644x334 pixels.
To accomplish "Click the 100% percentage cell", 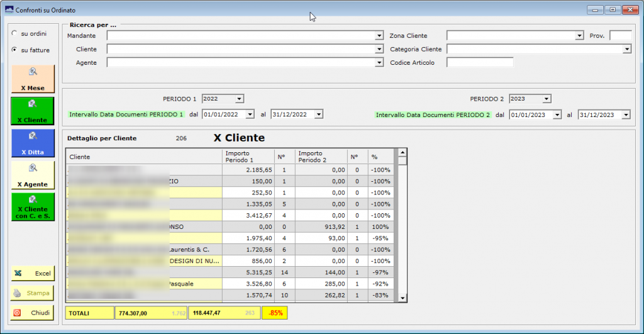I will click(x=380, y=227).
